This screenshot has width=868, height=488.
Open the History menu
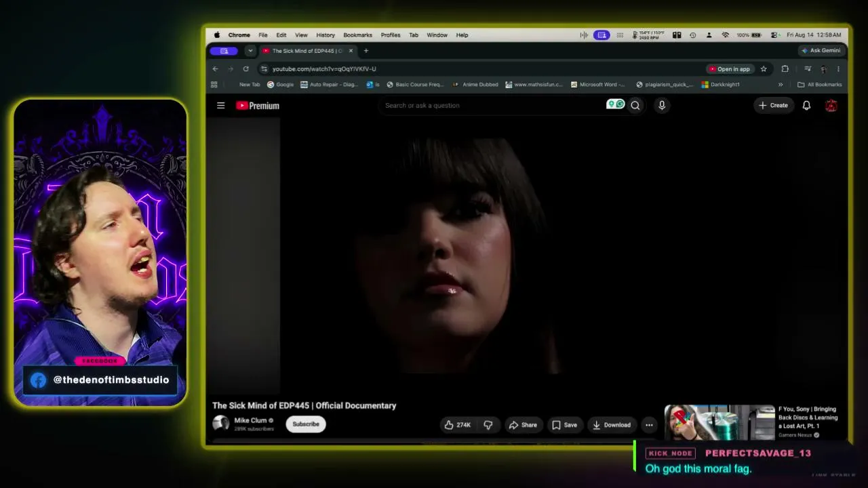click(x=325, y=35)
